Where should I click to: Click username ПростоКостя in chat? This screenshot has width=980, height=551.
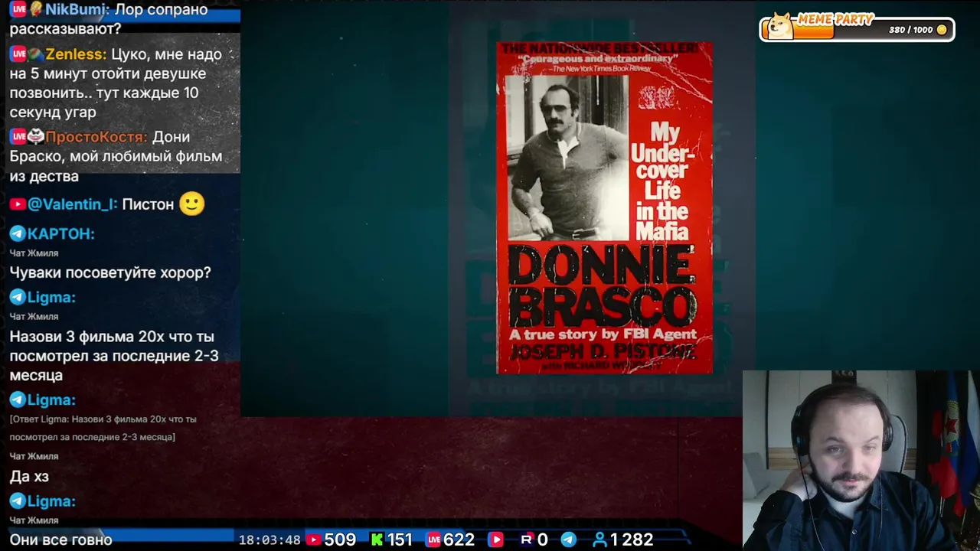(x=96, y=137)
